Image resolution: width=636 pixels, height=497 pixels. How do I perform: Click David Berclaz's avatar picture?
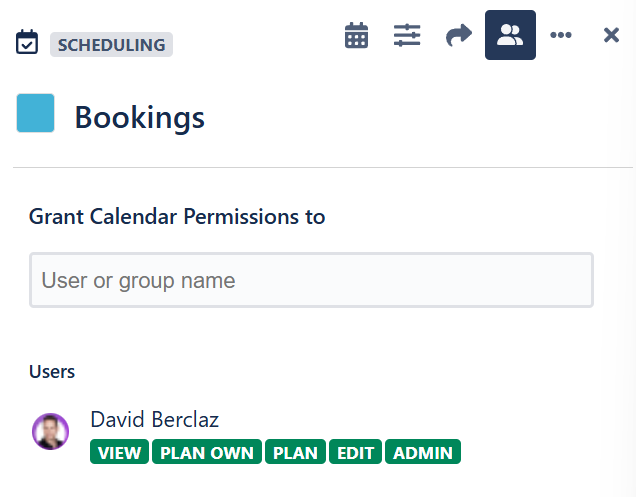(x=50, y=431)
